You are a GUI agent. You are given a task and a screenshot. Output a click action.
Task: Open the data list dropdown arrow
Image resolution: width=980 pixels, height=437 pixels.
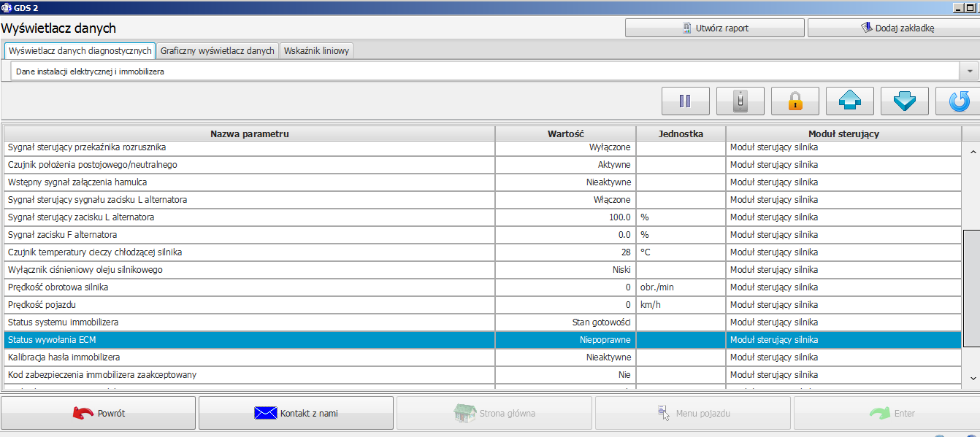970,71
